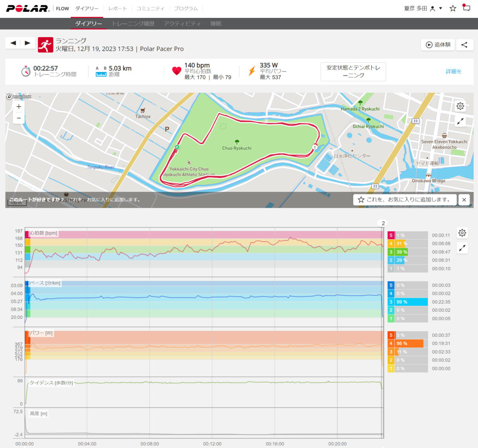This screenshot has height=448, width=478.
Task: Open the favorites star icon in header
Action: pos(453,8)
